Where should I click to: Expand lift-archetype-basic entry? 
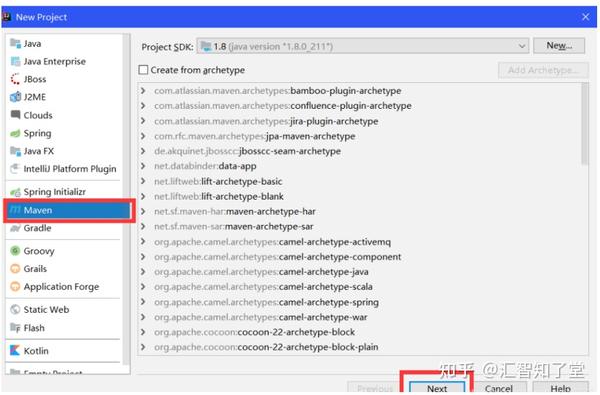pos(143,181)
